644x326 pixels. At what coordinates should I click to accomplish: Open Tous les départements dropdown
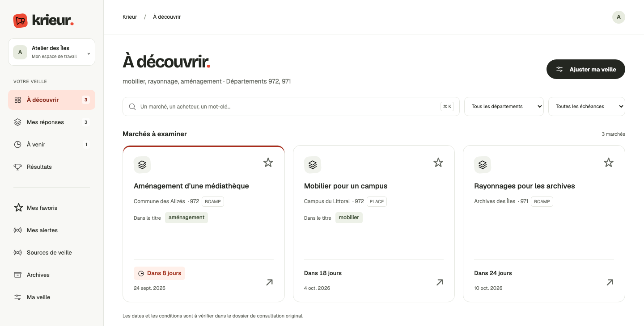504,107
